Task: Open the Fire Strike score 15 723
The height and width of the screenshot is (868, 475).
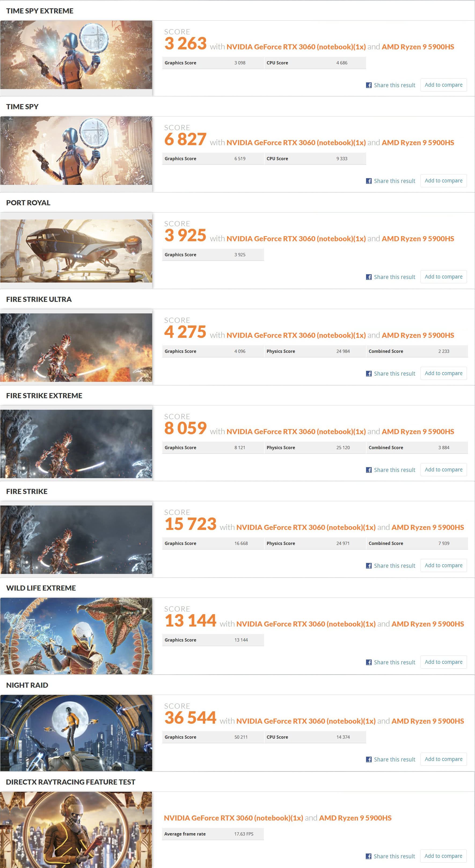Action: [190, 524]
